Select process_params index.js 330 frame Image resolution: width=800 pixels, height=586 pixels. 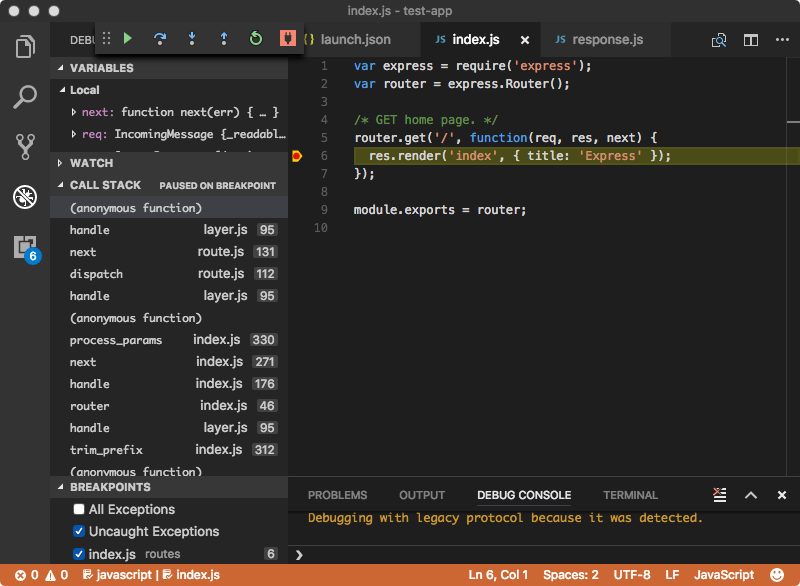click(x=169, y=340)
